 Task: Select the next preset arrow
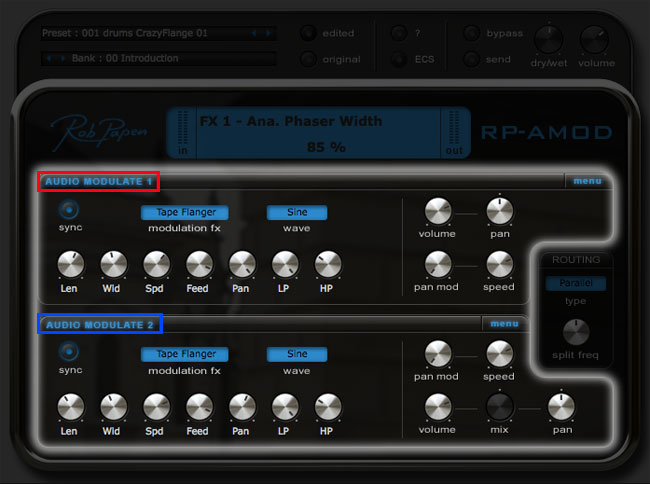268,34
